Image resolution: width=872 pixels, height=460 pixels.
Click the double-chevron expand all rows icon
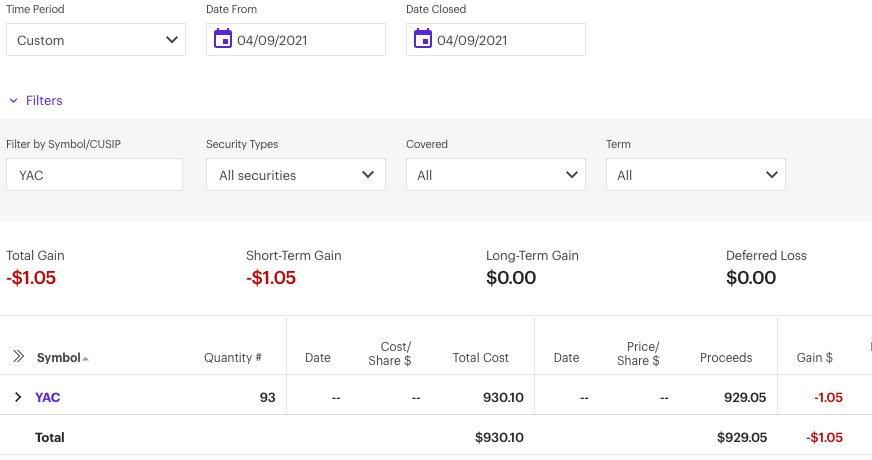[x=18, y=357]
